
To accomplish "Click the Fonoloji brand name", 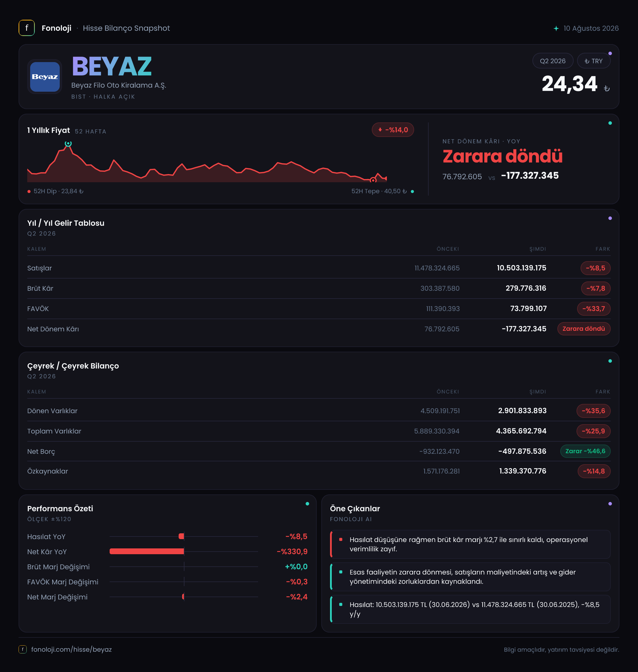I will click(57, 28).
